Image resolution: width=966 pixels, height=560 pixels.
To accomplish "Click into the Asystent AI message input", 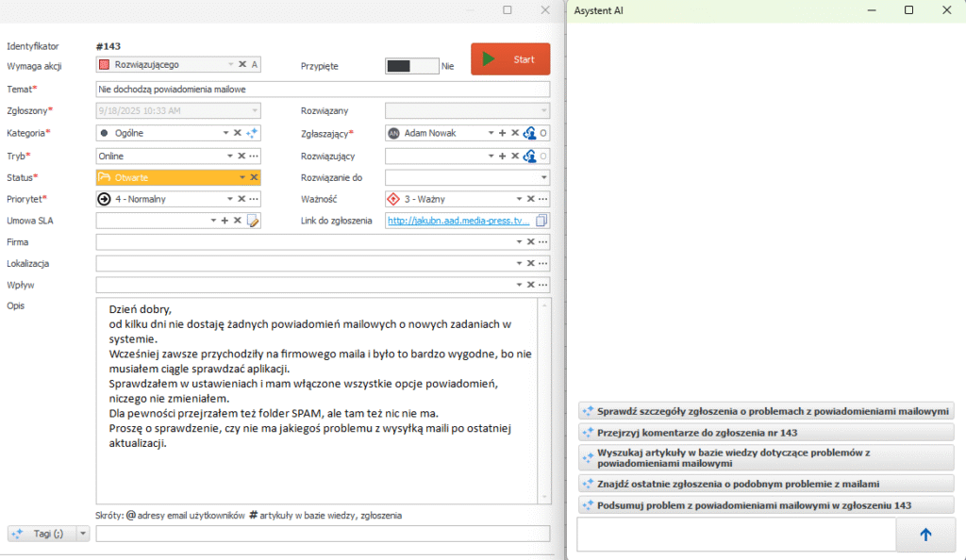I will pos(735,535).
